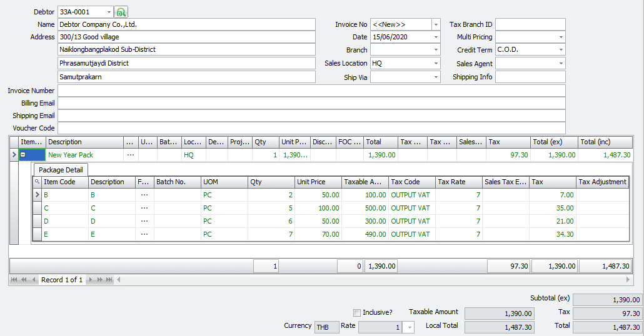Click the debtor search icon beside the Debtor field
This screenshot has width=644, height=336.
point(121,12)
